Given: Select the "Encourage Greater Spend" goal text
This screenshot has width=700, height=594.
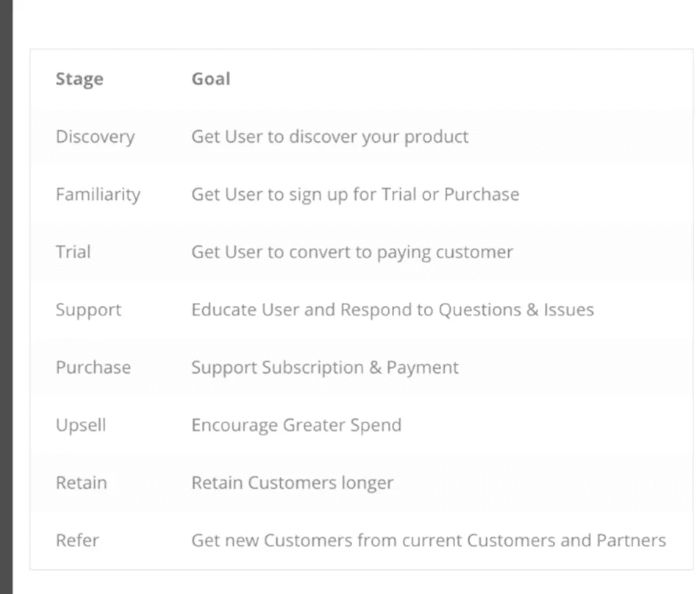Looking at the screenshot, I should click(x=296, y=425).
